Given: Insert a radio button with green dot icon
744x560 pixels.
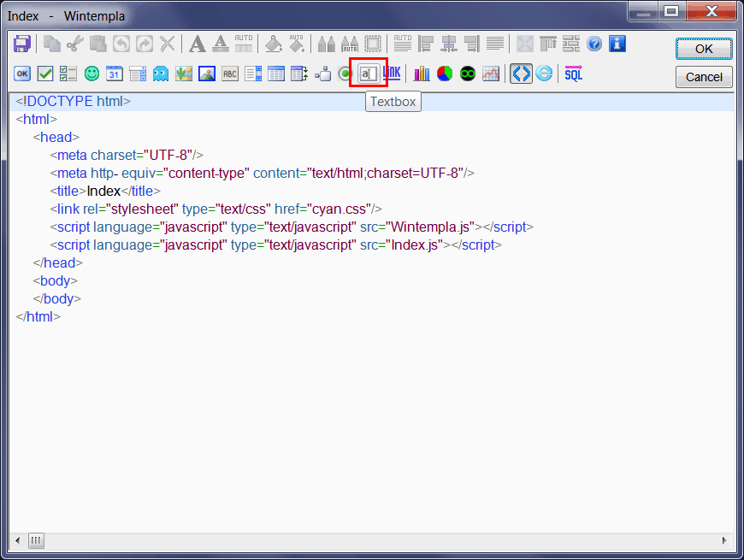Looking at the screenshot, I should [345, 74].
